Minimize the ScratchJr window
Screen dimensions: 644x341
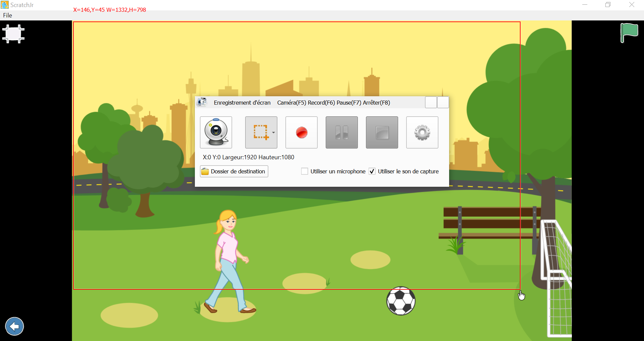click(585, 5)
